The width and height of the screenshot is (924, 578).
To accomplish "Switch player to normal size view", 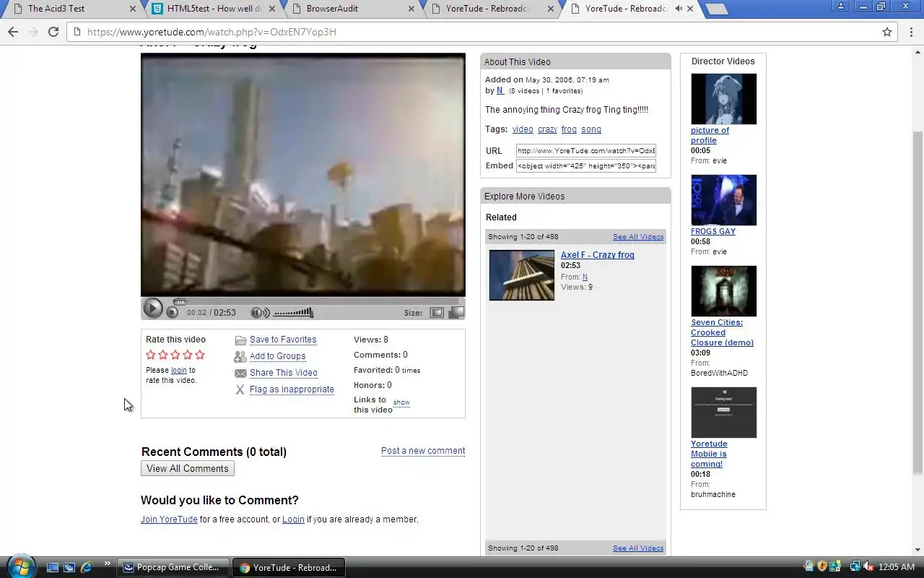I will click(x=437, y=313).
